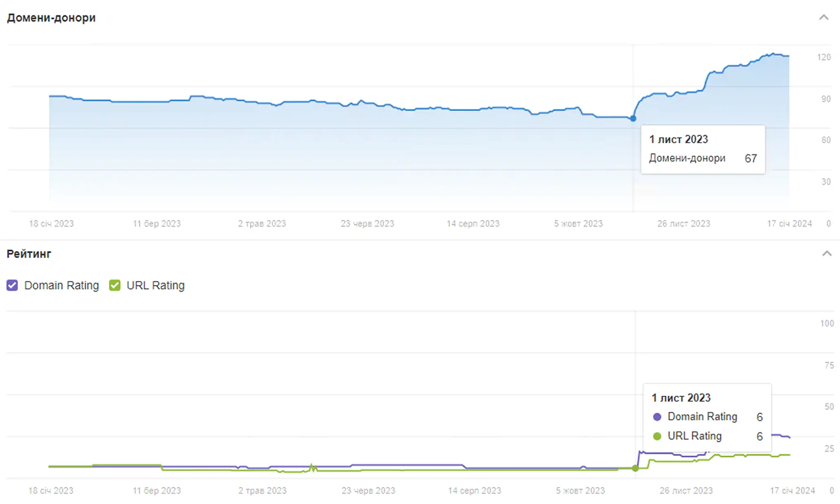Click '26 лист 2023' on rating chart axis
This screenshot has height=504, width=840.
686,491
